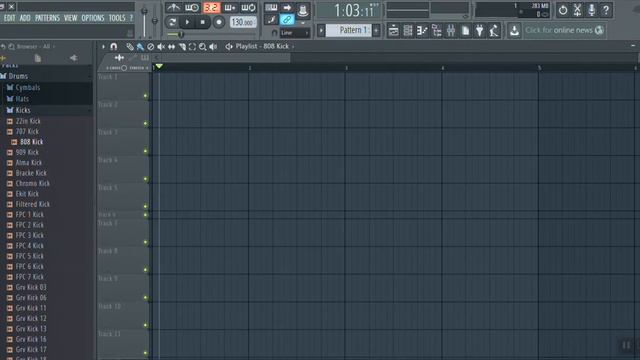Click the help question mark icon
Screen dimensions: 640x360
(606, 10)
